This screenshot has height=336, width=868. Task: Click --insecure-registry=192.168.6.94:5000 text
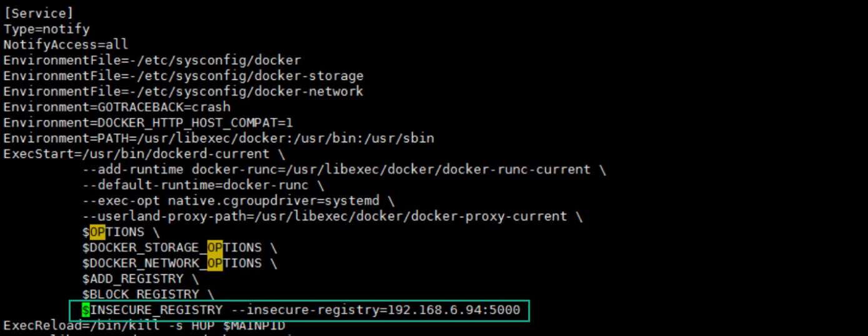coord(375,310)
